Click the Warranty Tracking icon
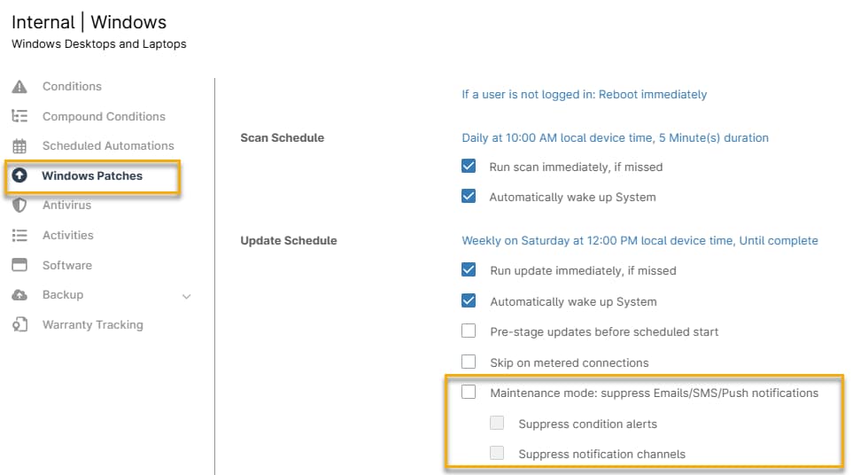Viewport: 868px width, 475px height. [19, 325]
